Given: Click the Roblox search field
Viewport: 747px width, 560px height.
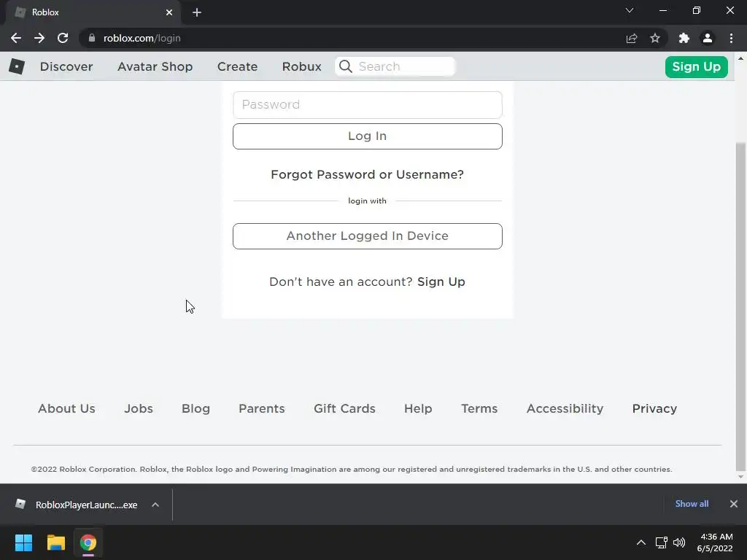Looking at the screenshot, I should click(x=395, y=66).
